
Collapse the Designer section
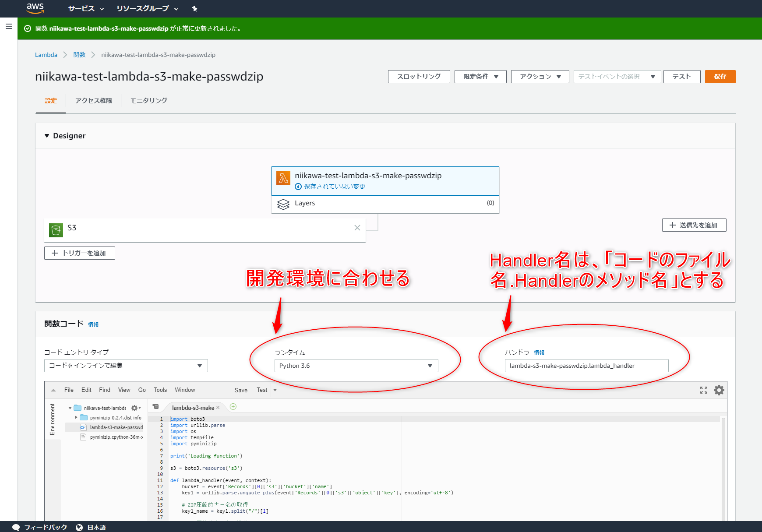pos(47,136)
